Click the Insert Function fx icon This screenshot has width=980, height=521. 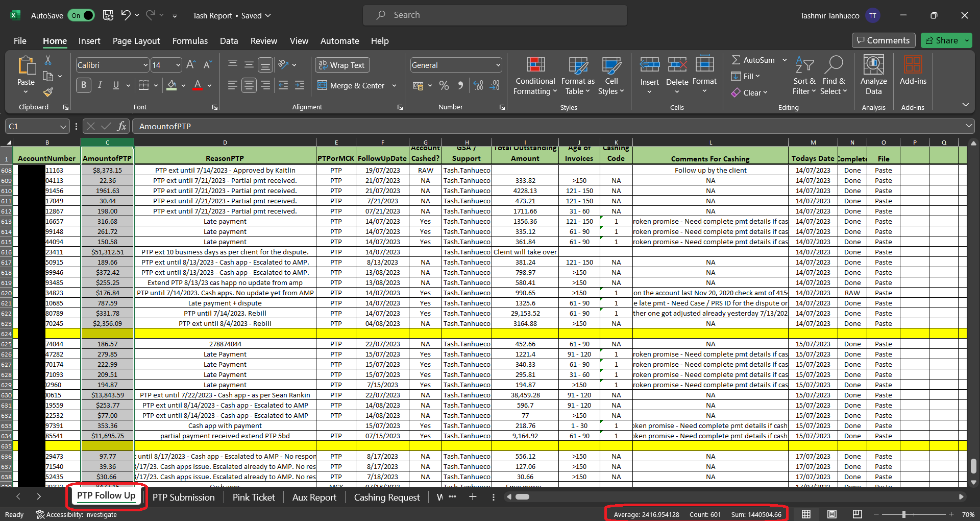[x=121, y=126]
